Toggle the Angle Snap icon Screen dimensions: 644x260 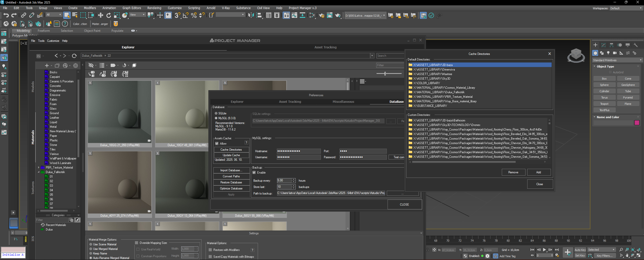[x=185, y=15]
